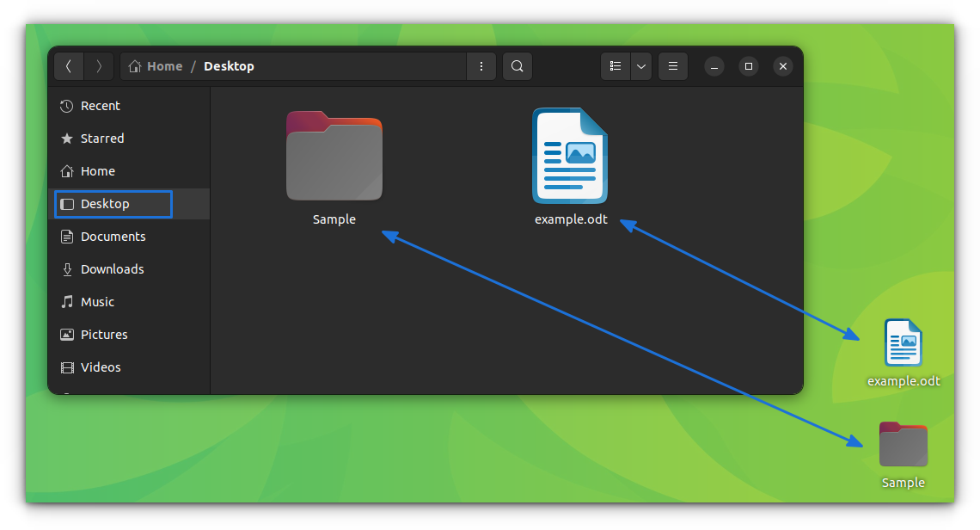Navigate forward with the arrow button
The width and height of the screenshot is (980, 530).
pyautogui.click(x=98, y=65)
